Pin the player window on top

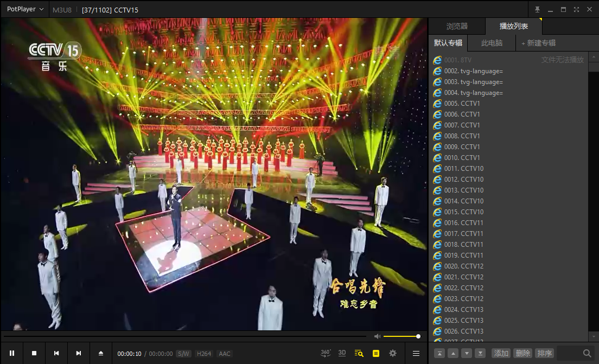537,9
